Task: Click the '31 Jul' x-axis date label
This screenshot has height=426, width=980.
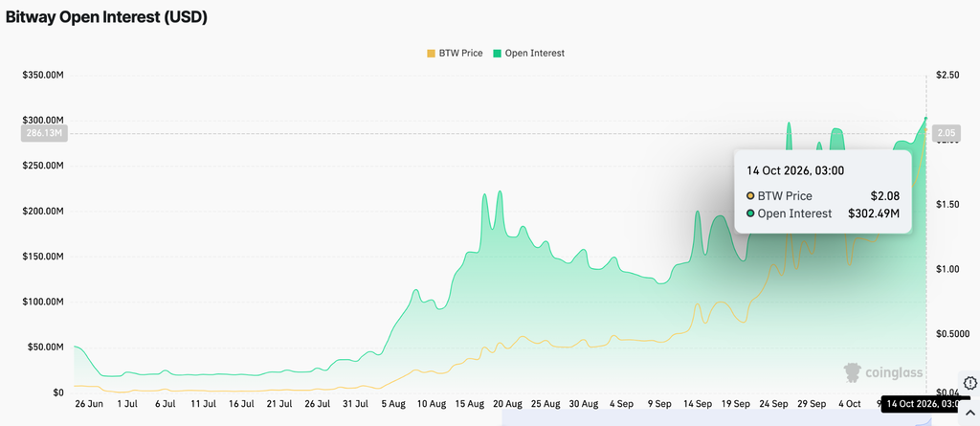Action: click(x=356, y=404)
